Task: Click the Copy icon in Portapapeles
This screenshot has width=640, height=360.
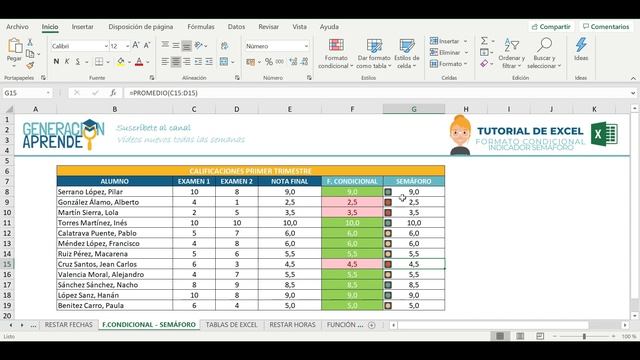Action: pos(30,53)
